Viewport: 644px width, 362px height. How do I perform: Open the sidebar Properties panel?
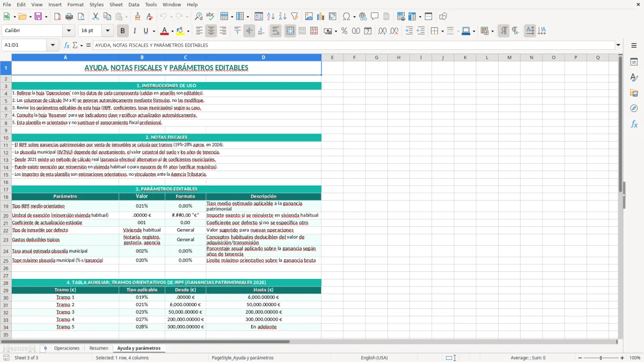634,62
